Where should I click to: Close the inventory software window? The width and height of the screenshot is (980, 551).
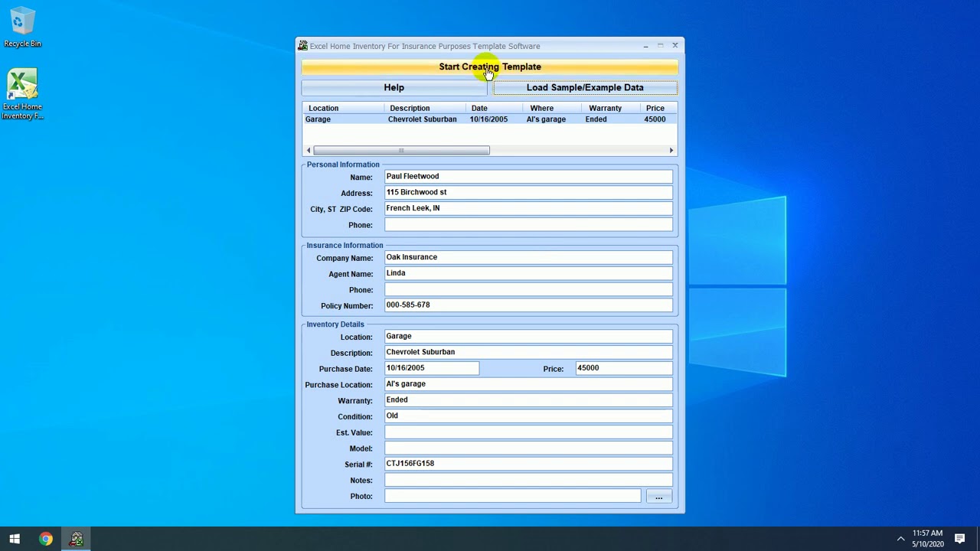click(675, 46)
